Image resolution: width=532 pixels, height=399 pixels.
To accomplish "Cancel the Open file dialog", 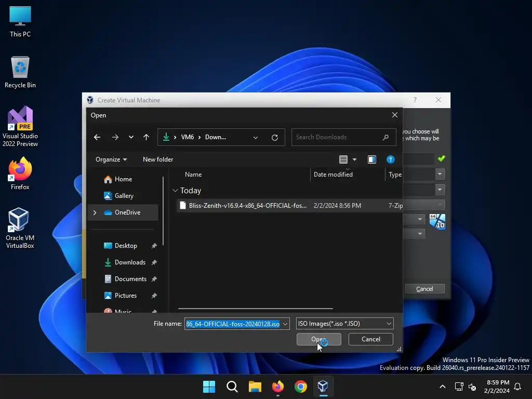I will tap(371, 339).
